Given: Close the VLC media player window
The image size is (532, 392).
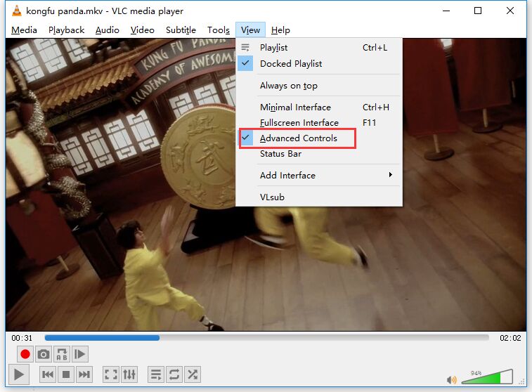Looking at the screenshot, I should point(510,11).
